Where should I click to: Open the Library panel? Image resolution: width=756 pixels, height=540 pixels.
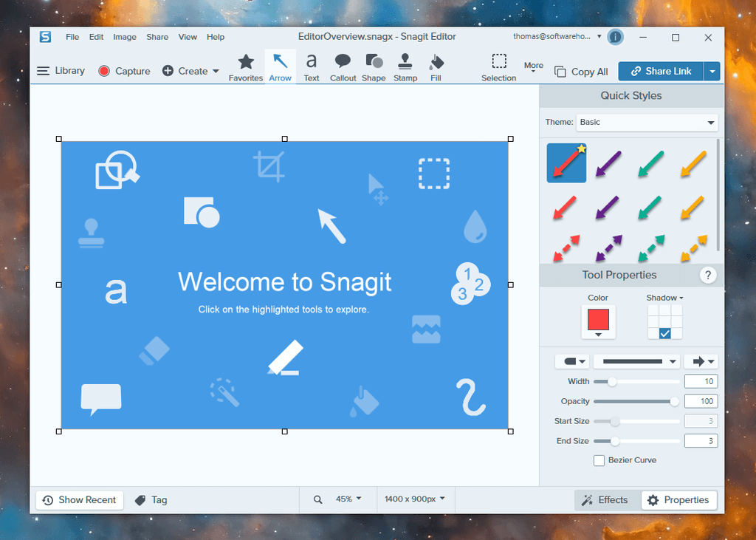[x=61, y=71]
